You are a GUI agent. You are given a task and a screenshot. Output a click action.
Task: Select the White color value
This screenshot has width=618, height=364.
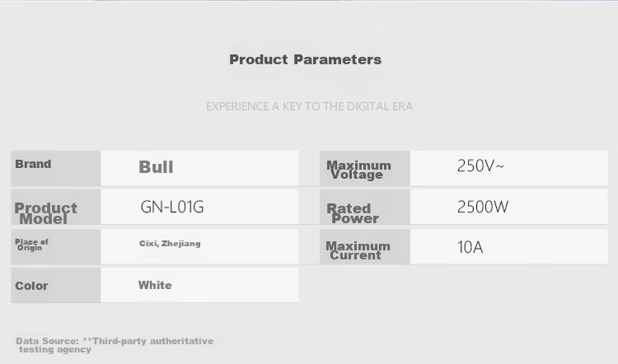[x=155, y=285]
